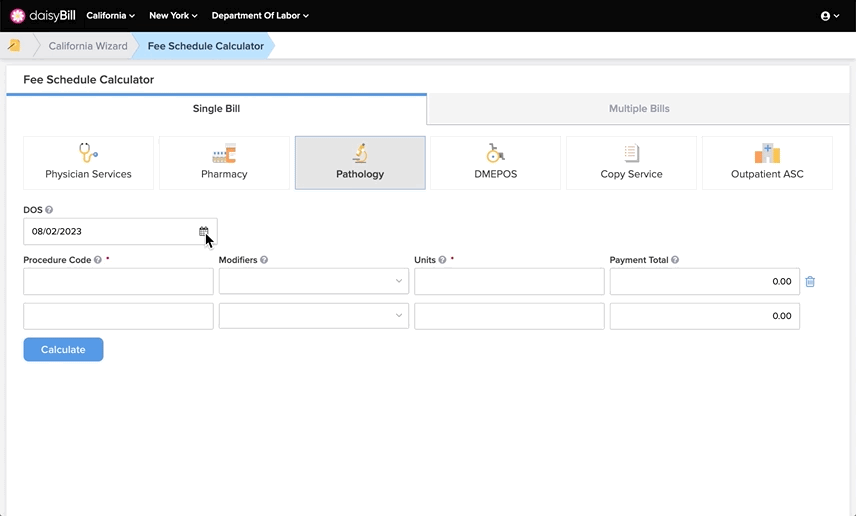Focus second row Units field
Viewport: 856px width, 516px height.
pyautogui.click(x=509, y=316)
